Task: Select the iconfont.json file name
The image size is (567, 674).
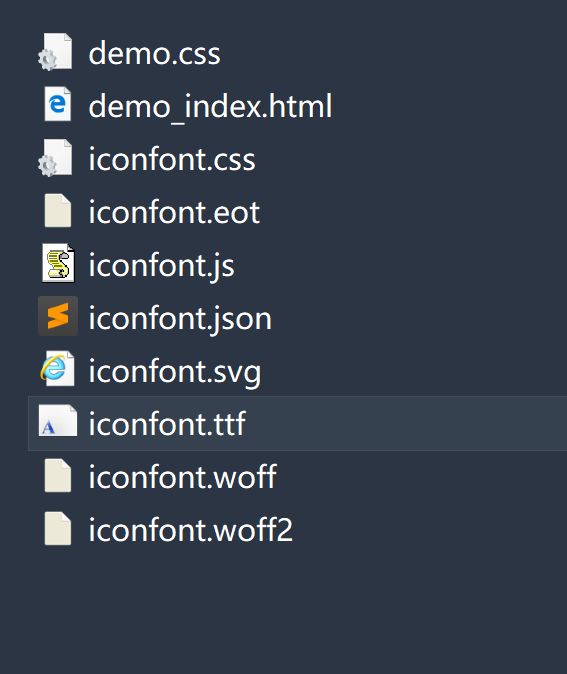Action: point(180,319)
